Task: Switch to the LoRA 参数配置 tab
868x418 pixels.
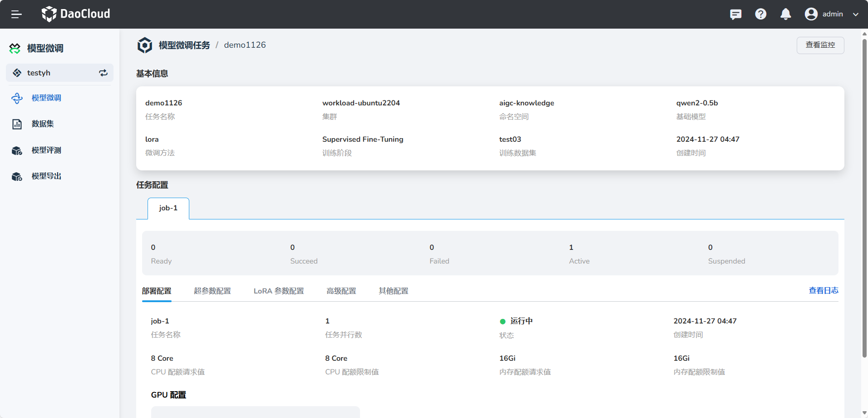Action: pos(279,291)
